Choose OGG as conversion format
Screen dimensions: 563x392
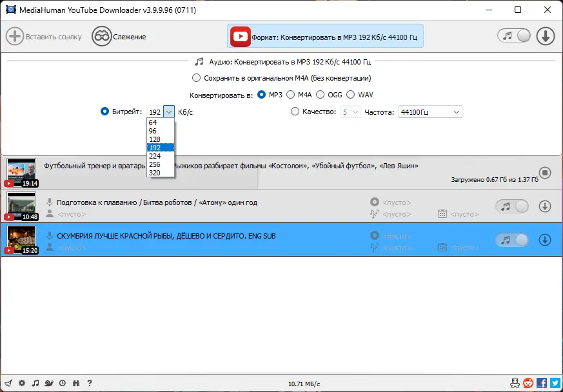(x=321, y=95)
